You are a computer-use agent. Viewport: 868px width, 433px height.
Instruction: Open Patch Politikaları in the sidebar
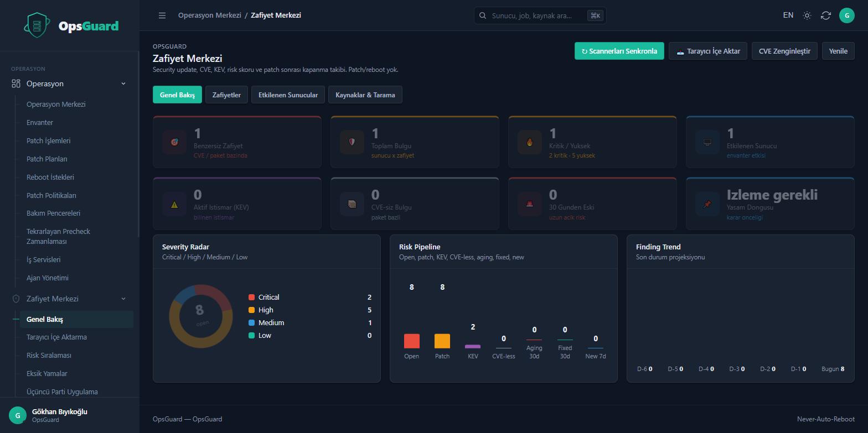[51, 195]
